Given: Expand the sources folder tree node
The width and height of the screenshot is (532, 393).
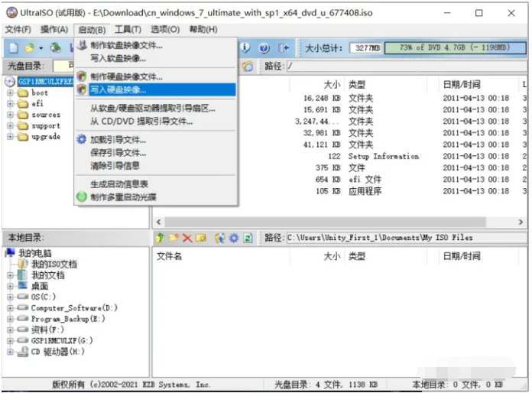Looking at the screenshot, I should 10,115.
